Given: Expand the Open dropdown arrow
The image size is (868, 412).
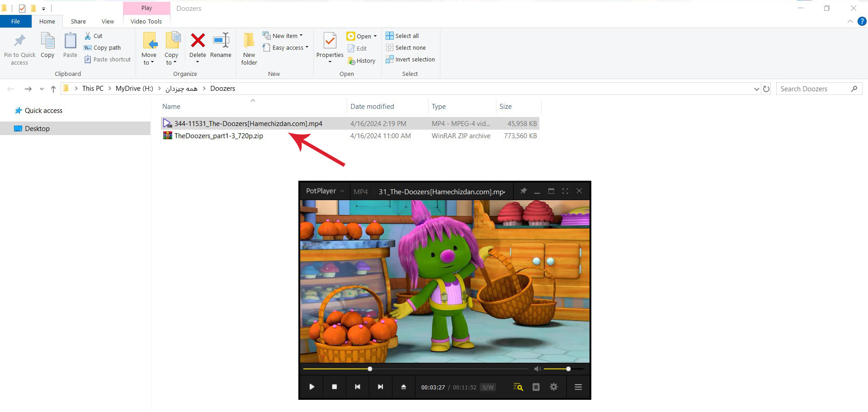Looking at the screenshot, I should [x=375, y=36].
